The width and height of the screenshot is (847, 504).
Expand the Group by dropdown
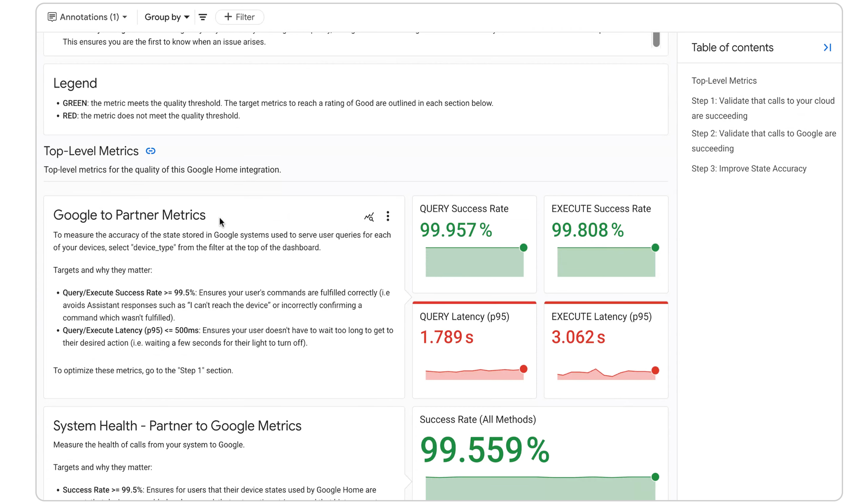[x=167, y=17]
